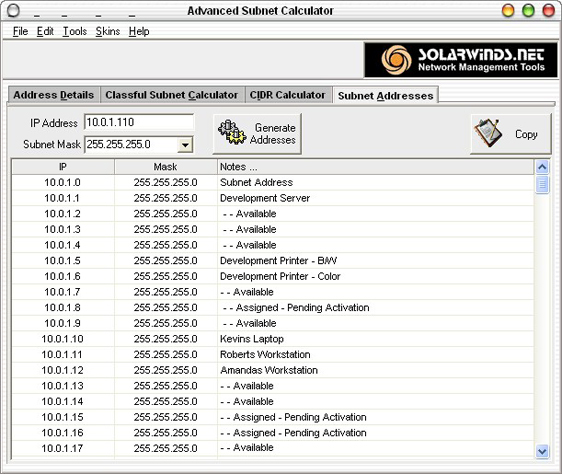This screenshot has width=562, height=474.
Task: Open the Tools menu
Action: coord(75,32)
